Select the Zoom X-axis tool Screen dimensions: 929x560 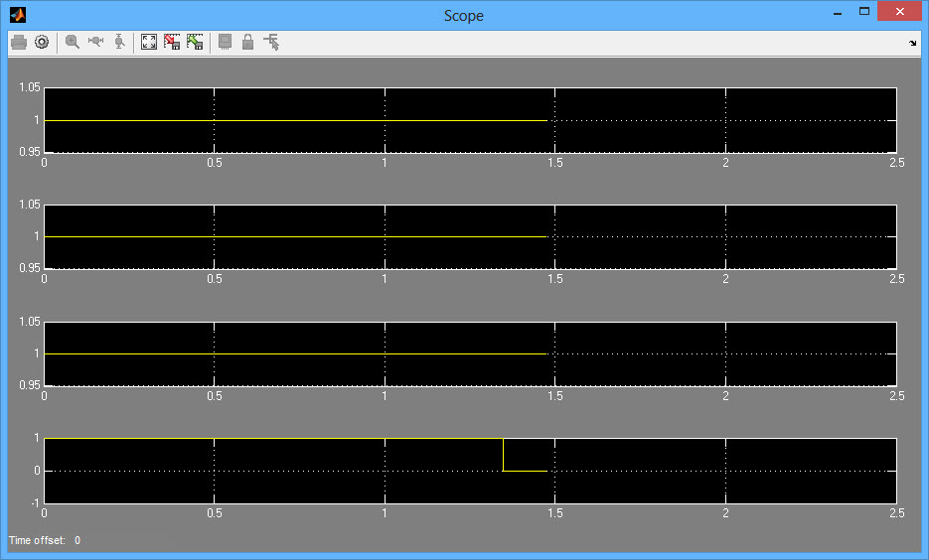pyautogui.click(x=95, y=42)
